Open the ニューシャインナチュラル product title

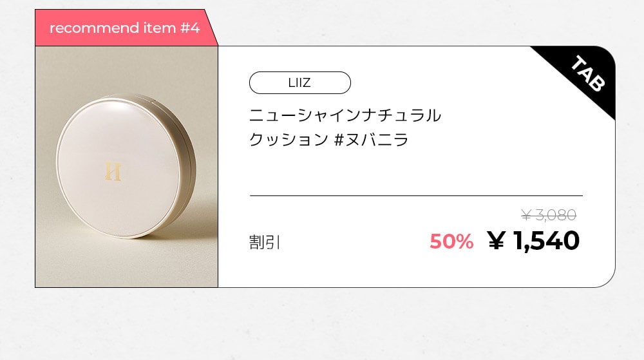click(x=345, y=116)
